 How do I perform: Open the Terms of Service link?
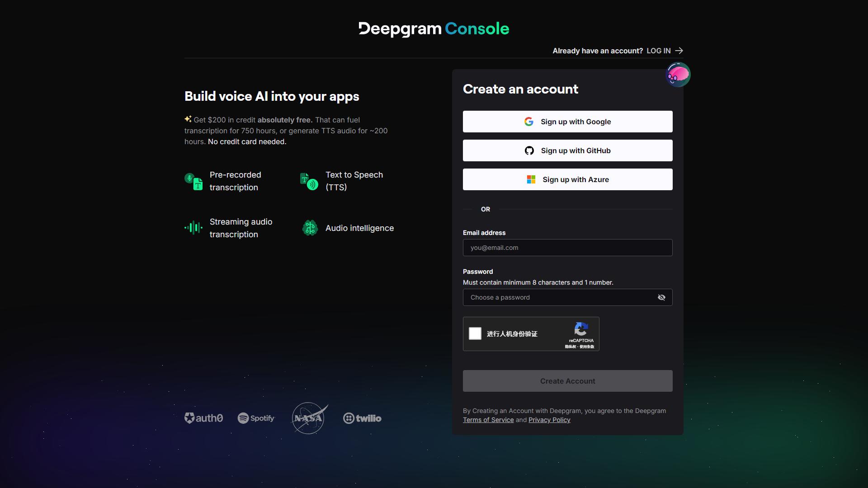click(488, 420)
